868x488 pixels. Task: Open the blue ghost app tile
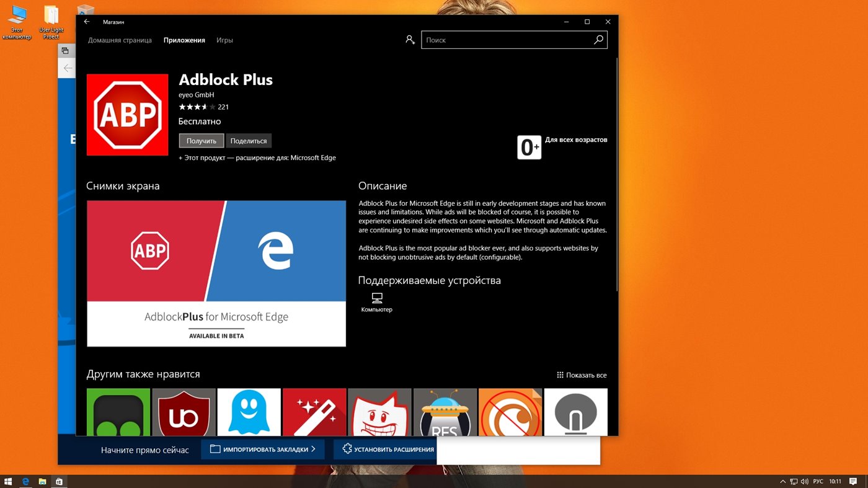coord(249,412)
